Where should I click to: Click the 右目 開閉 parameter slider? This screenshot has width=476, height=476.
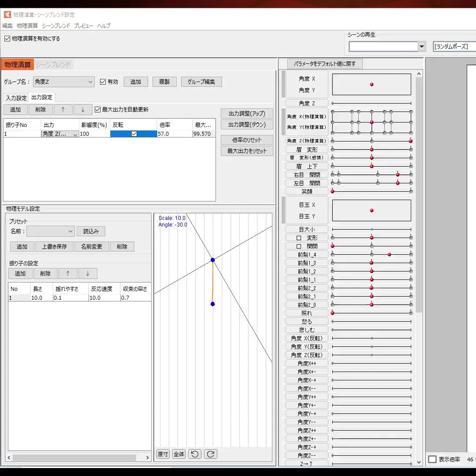click(x=372, y=175)
